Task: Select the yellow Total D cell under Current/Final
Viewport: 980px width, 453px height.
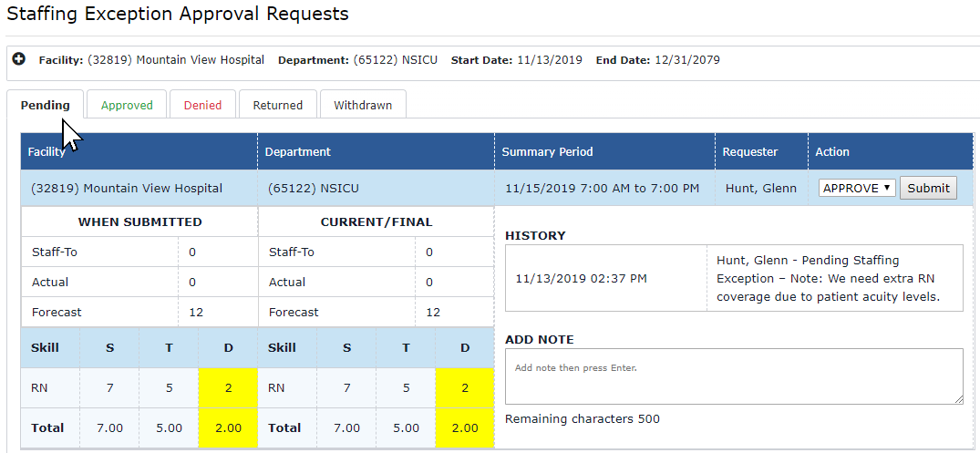Action: (465, 427)
